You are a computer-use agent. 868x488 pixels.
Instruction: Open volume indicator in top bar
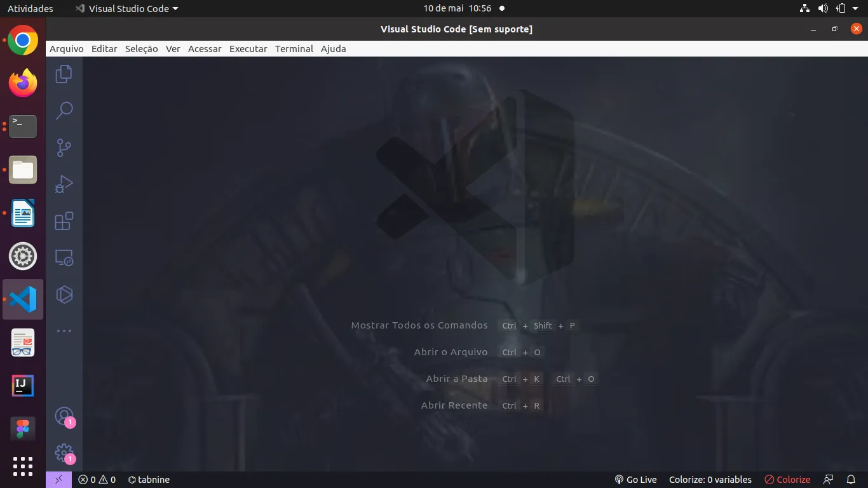pyautogui.click(x=823, y=9)
